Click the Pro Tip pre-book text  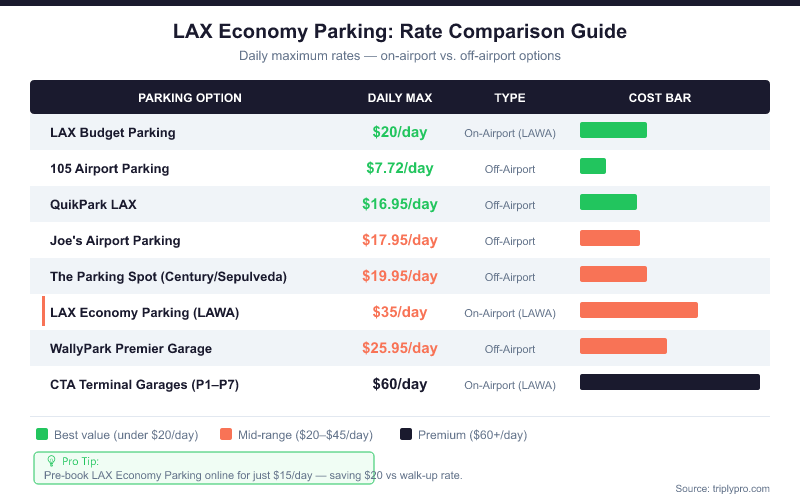tap(253, 475)
